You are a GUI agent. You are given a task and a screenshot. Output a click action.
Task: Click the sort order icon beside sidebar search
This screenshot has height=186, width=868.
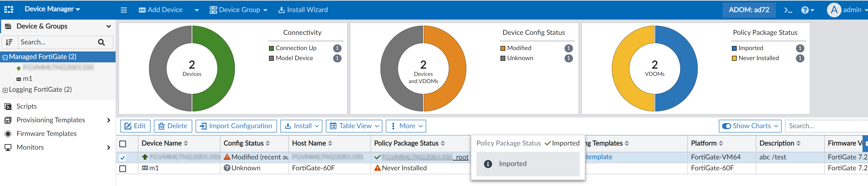pos(9,42)
